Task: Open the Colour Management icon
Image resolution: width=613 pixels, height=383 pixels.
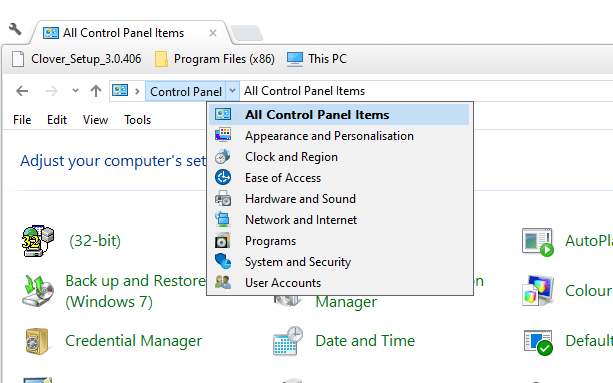Action: pyautogui.click(x=538, y=291)
